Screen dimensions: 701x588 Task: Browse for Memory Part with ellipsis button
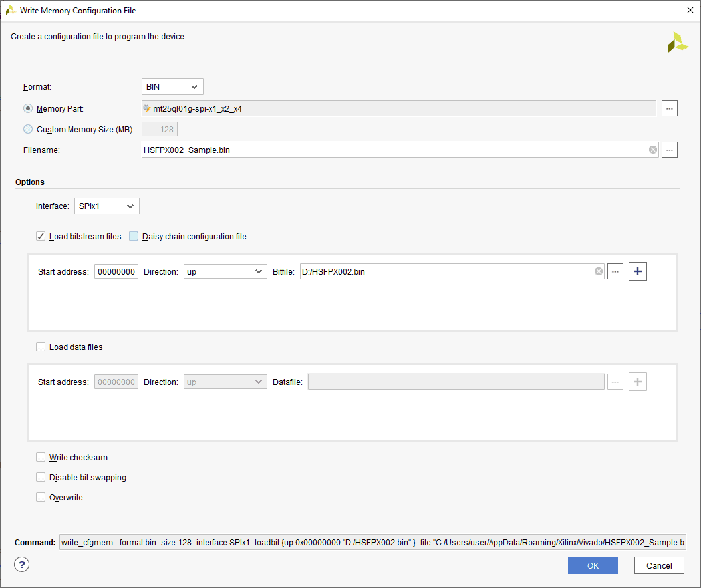pos(669,108)
